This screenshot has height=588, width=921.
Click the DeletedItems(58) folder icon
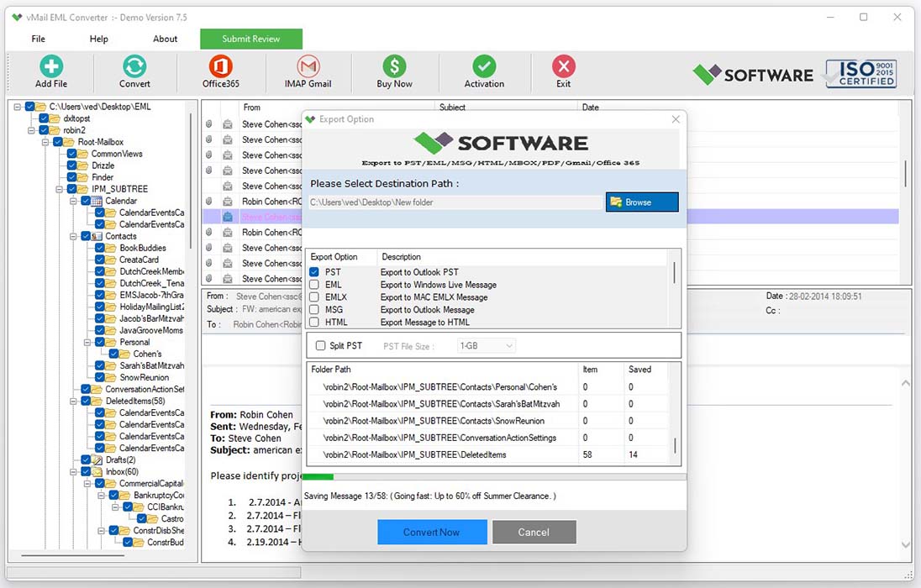point(97,402)
